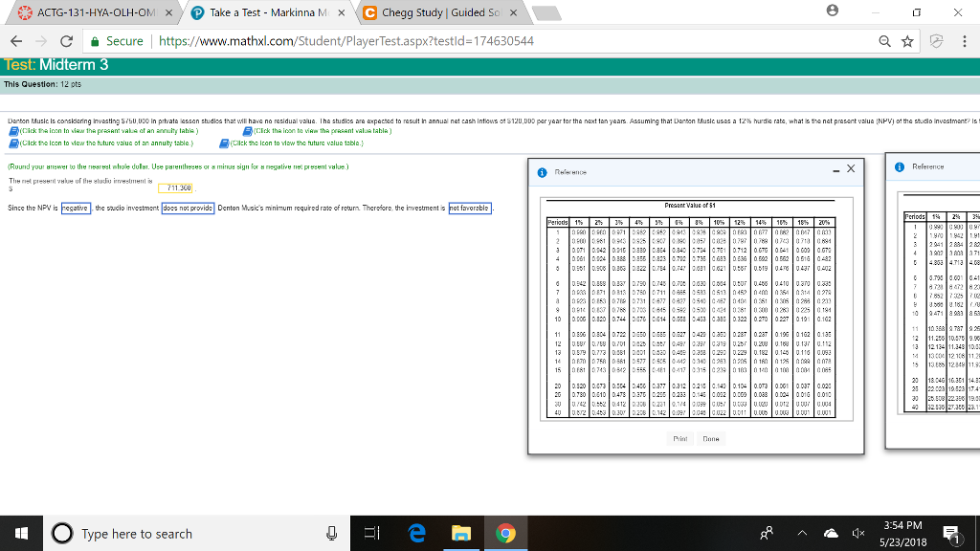Click 'Test: Midterm 3' heading

[x=56, y=65]
